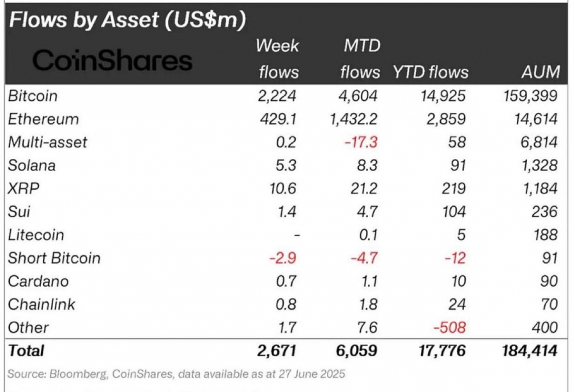Select the XRP YTD flows value 219
Image resolution: width=575 pixels, height=392 pixels.
click(454, 189)
